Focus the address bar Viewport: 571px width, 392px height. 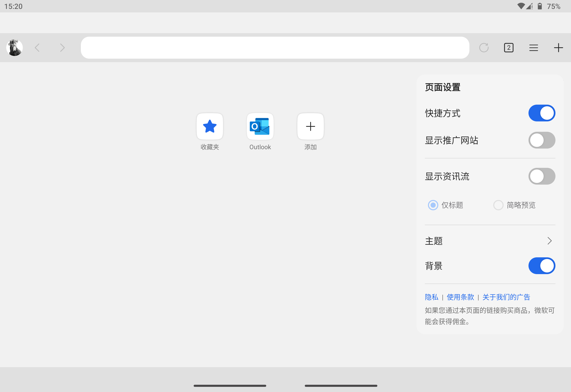(275, 48)
